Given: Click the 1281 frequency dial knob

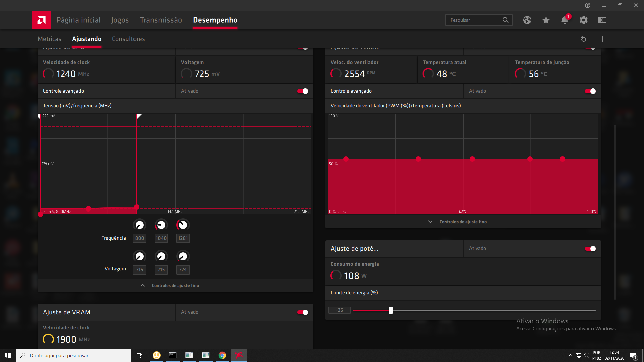Looking at the screenshot, I should [183, 225].
